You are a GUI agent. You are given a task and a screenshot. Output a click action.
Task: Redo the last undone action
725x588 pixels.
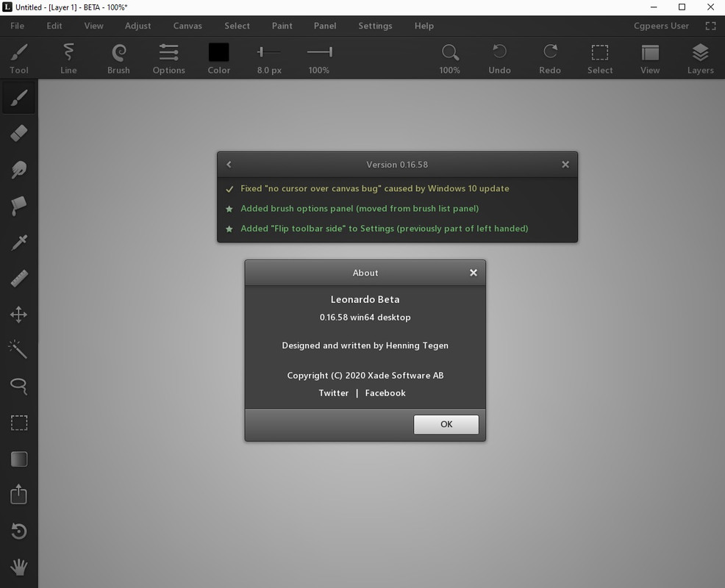click(550, 58)
